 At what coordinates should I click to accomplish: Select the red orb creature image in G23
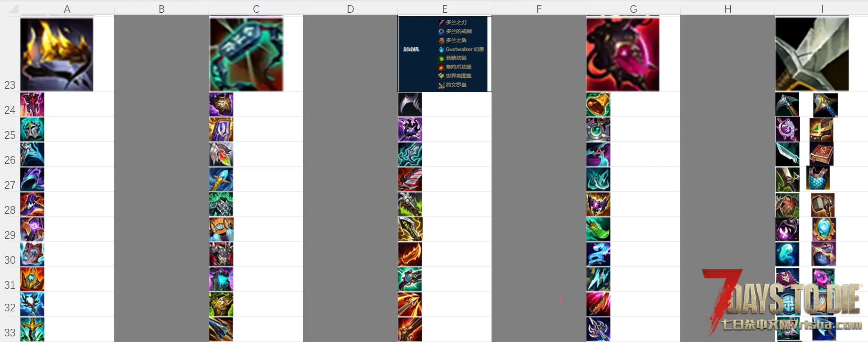pos(623,54)
